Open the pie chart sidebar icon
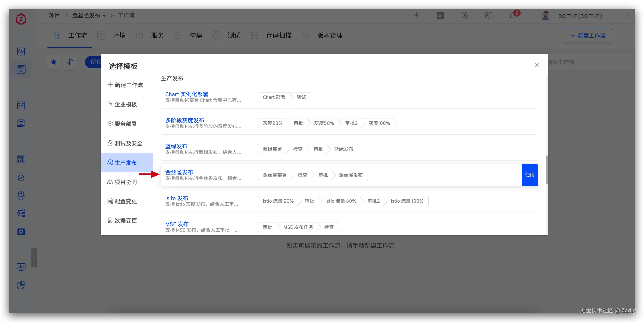 click(21, 285)
